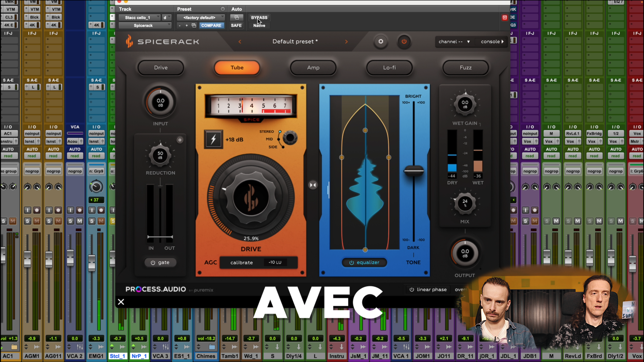The width and height of the screenshot is (644, 362).
Task: Open the channel dropdown menu
Action: pyautogui.click(x=454, y=41)
